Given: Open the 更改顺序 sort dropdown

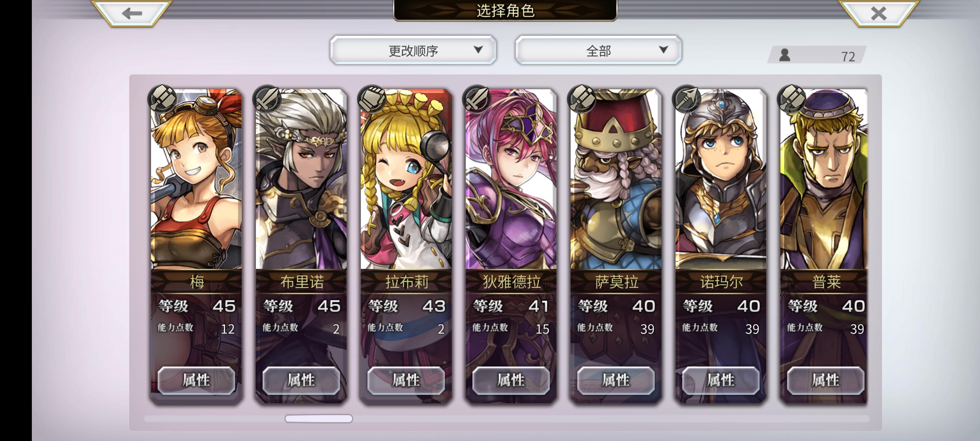Looking at the screenshot, I should (x=413, y=50).
